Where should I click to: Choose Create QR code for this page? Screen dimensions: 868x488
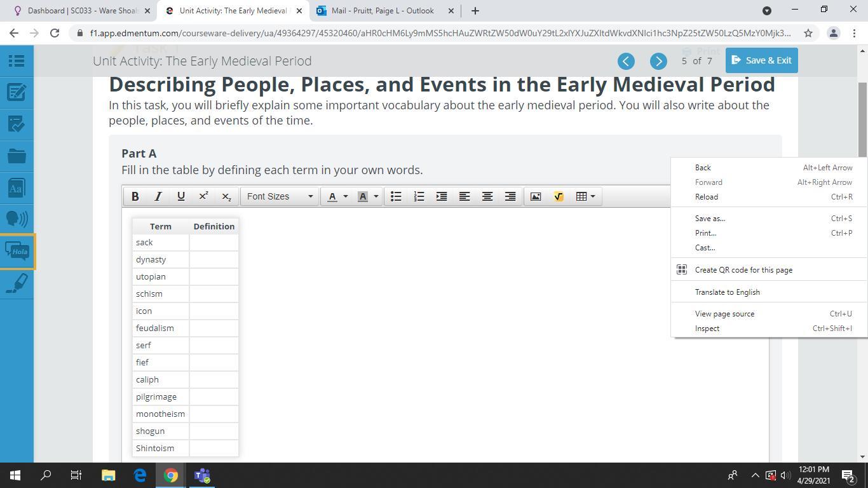770,270
